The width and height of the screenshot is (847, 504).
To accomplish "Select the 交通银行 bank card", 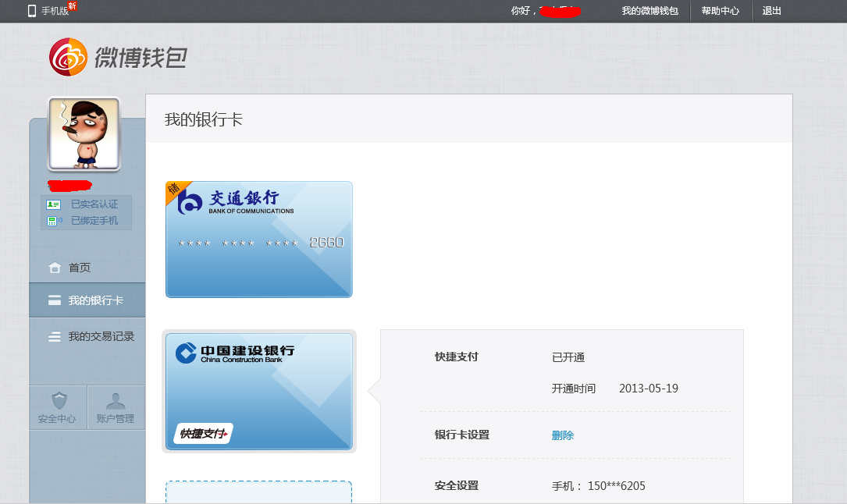I will tap(258, 239).
